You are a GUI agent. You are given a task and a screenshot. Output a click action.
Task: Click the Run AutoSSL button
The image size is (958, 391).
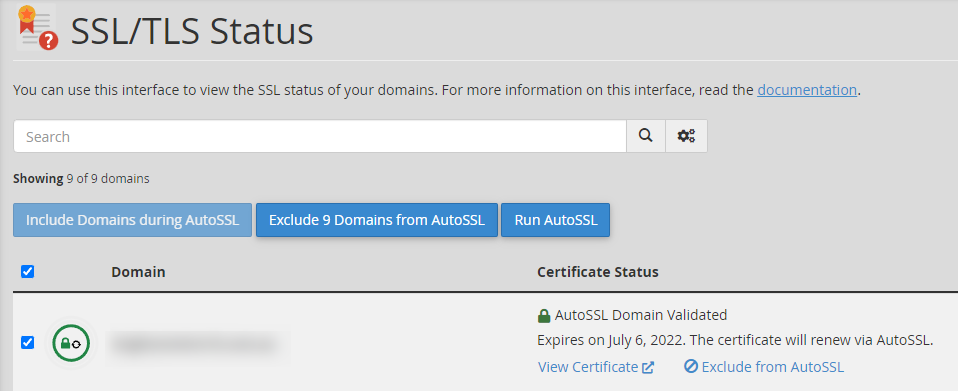555,220
